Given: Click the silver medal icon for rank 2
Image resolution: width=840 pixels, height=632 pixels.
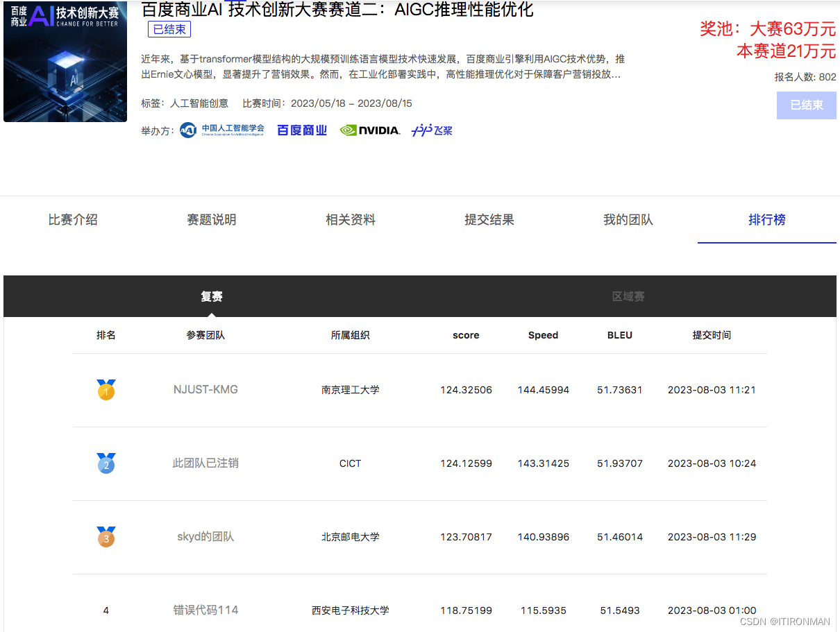Looking at the screenshot, I should [x=106, y=463].
